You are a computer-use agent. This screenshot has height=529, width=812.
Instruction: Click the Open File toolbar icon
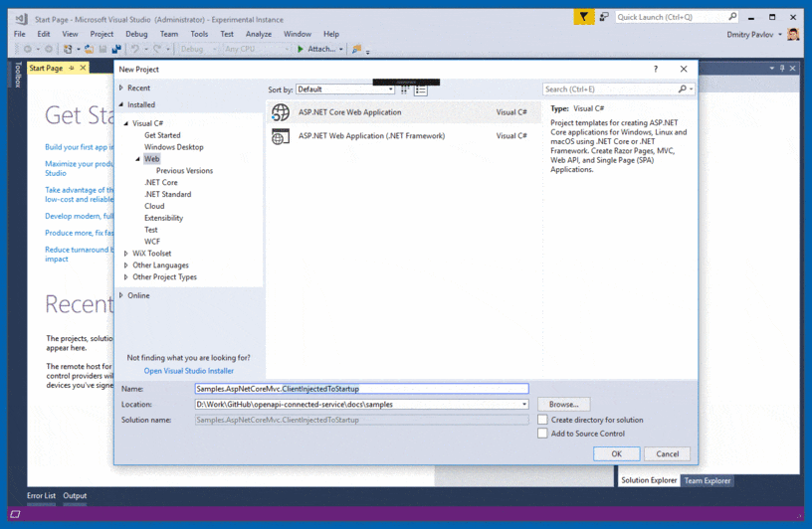90,49
